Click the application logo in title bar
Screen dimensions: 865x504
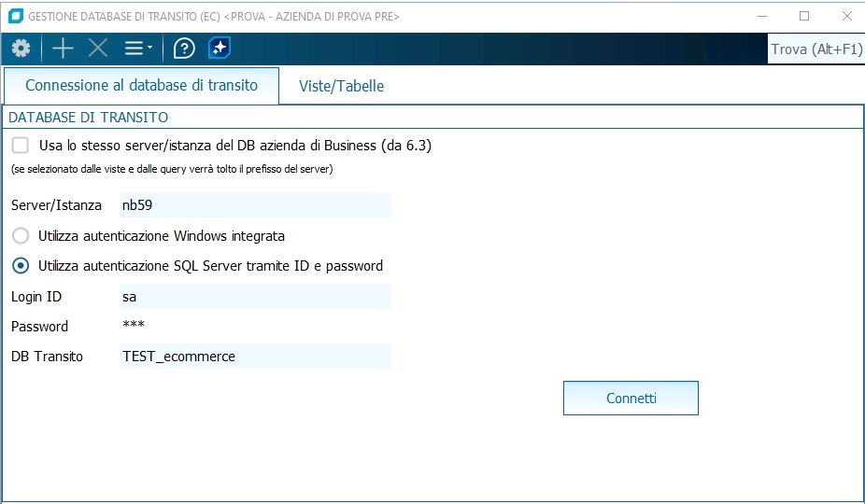[x=15, y=16]
